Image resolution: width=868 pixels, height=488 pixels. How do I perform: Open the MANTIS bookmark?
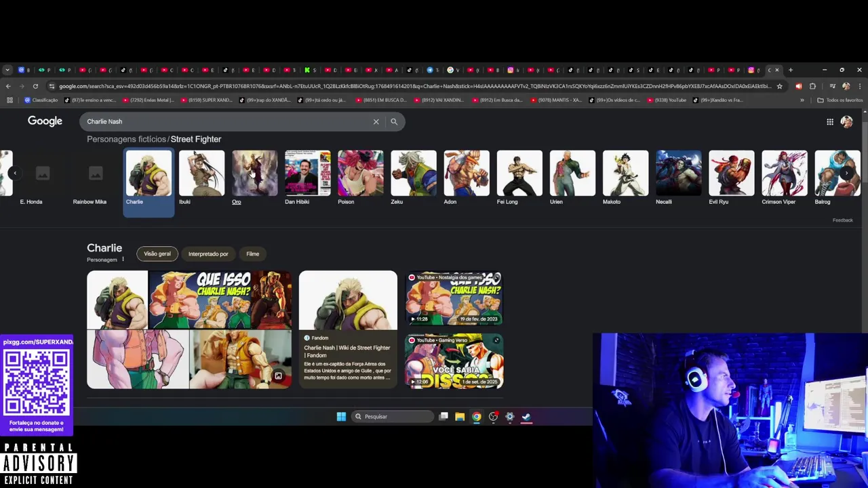556,100
